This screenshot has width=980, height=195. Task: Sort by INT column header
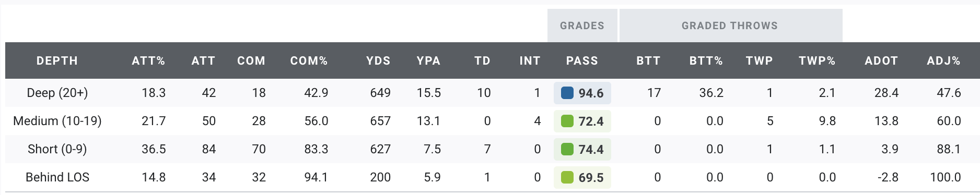tap(530, 60)
